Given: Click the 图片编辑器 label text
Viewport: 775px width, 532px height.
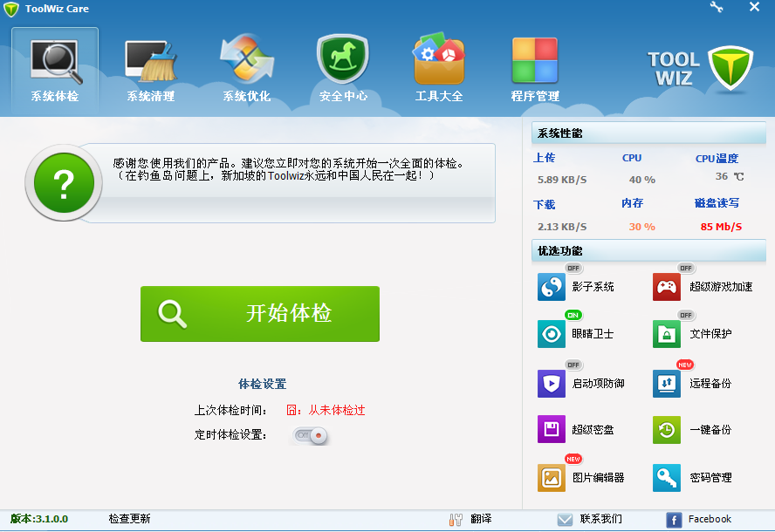Looking at the screenshot, I should (x=598, y=478).
